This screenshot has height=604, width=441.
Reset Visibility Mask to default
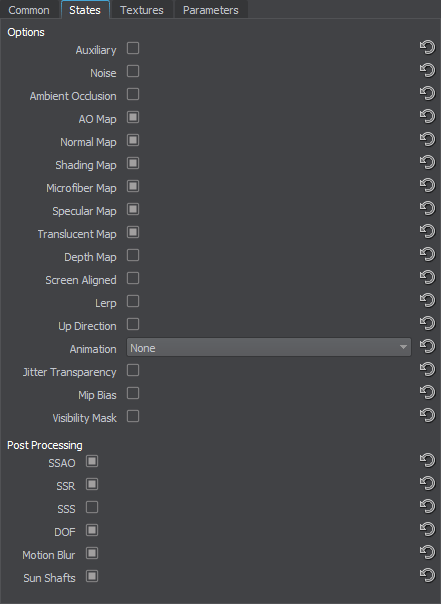click(427, 416)
